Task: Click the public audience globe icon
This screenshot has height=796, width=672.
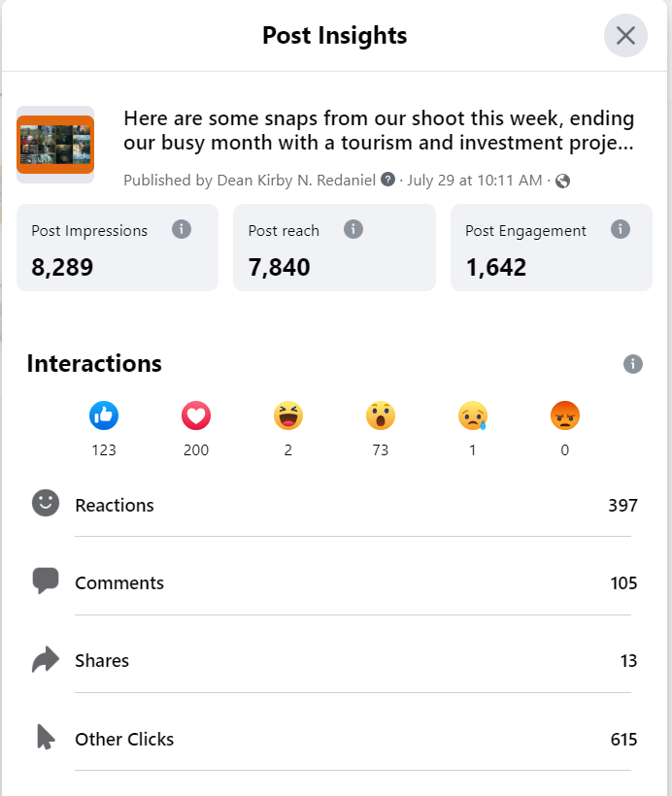Action: pyautogui.click(x=562, y=181)
